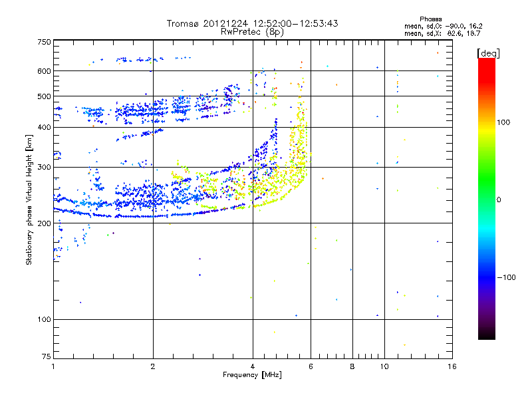The image size is (532, 399).
Task: Select the "100" km height axis tick label
Action: pyautogui.click(x=44, y=320)
